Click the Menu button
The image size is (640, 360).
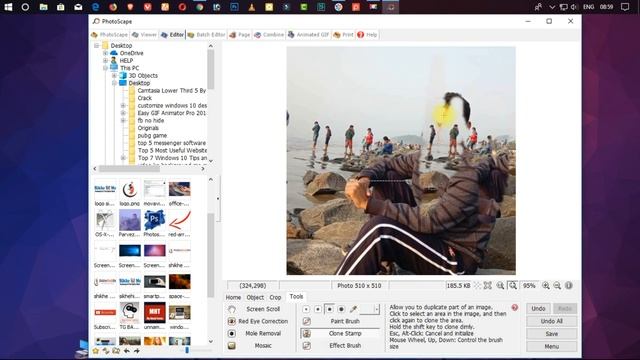pos(551,347)
